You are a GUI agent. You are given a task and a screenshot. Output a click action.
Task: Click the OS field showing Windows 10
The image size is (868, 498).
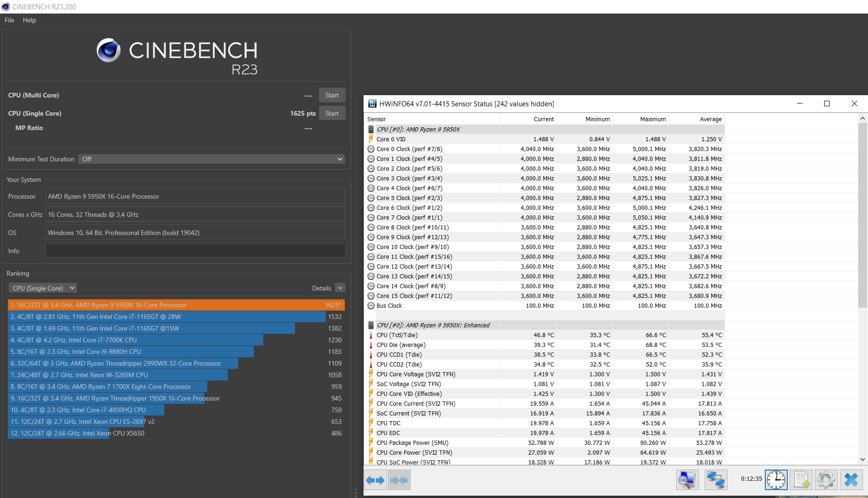[195, 233]
